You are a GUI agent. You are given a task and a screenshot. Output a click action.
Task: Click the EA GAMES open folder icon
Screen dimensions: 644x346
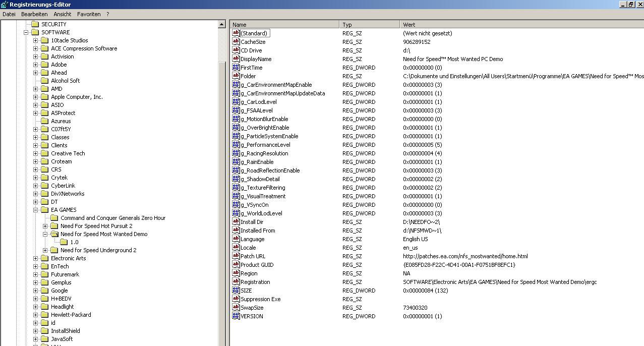(x=44, y=210)
